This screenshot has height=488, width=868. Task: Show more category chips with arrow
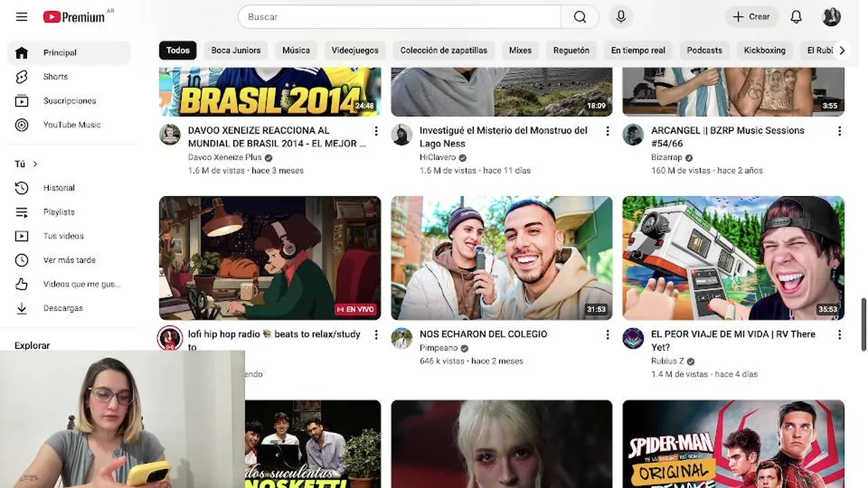(842, 50)
